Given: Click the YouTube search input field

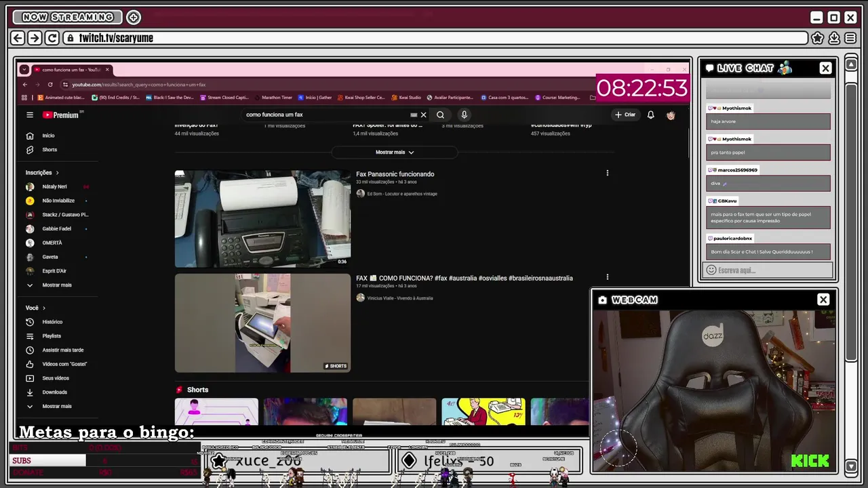Looking at the screenshot, I should [325, 115].
